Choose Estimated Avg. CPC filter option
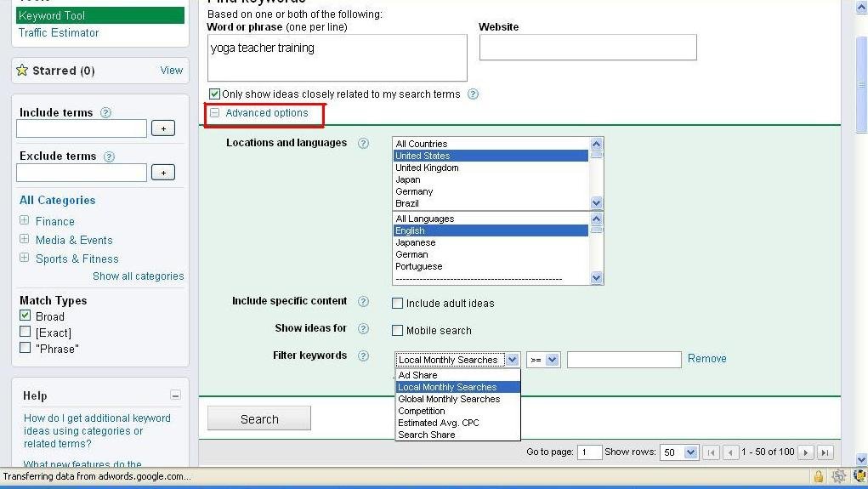 [439, 423]
